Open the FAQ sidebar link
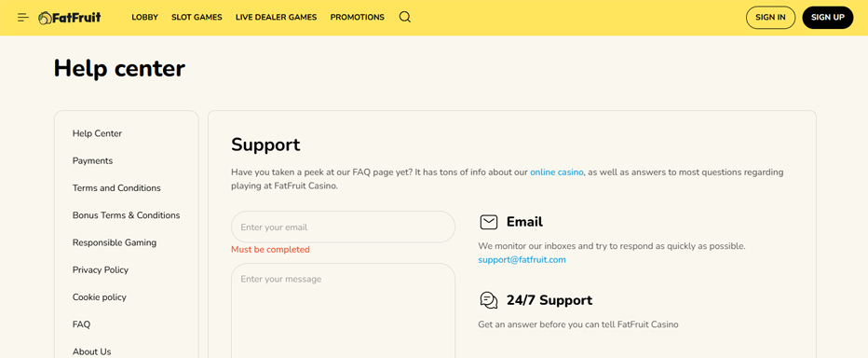868x358 pixels. coord(81,324)
